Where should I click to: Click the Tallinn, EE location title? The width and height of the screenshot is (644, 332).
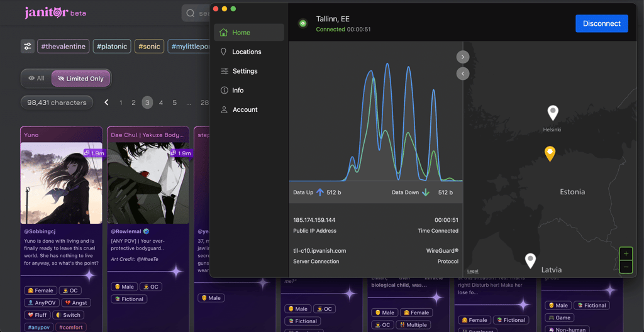click(333, 19)
